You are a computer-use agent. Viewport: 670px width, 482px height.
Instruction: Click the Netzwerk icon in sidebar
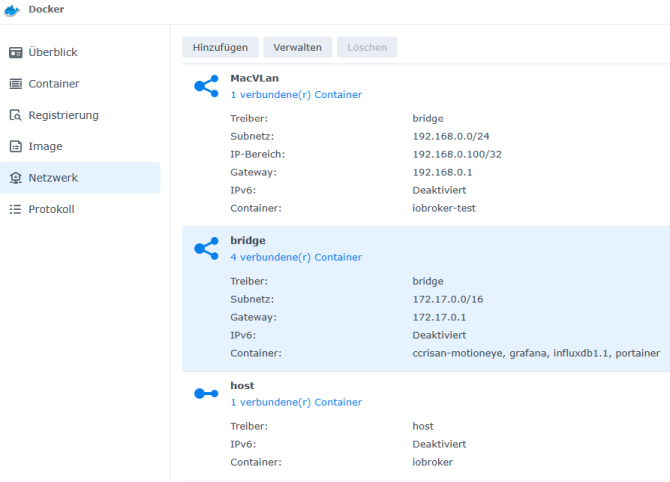(x=15, y=178)
